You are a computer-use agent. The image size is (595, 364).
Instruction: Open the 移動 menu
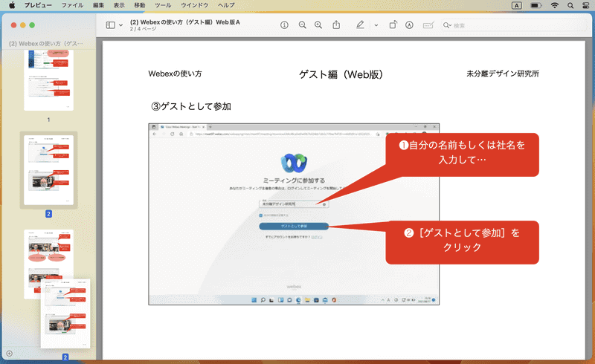(x=140, y=5)
